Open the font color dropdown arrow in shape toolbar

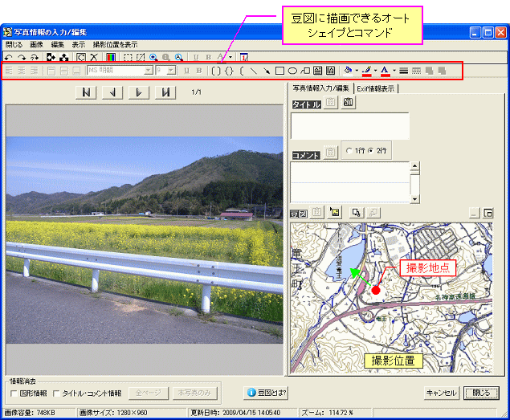[394, 71]
